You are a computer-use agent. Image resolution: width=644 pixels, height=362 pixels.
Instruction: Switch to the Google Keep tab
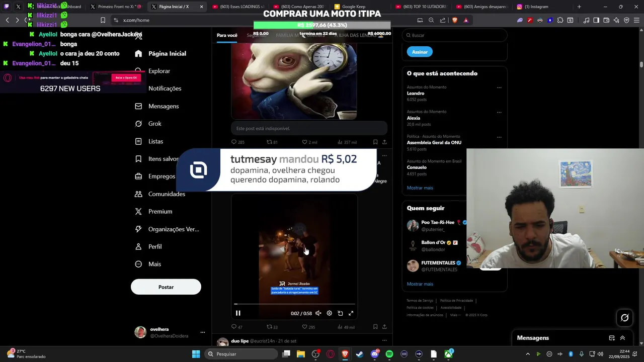coord(353,7)
